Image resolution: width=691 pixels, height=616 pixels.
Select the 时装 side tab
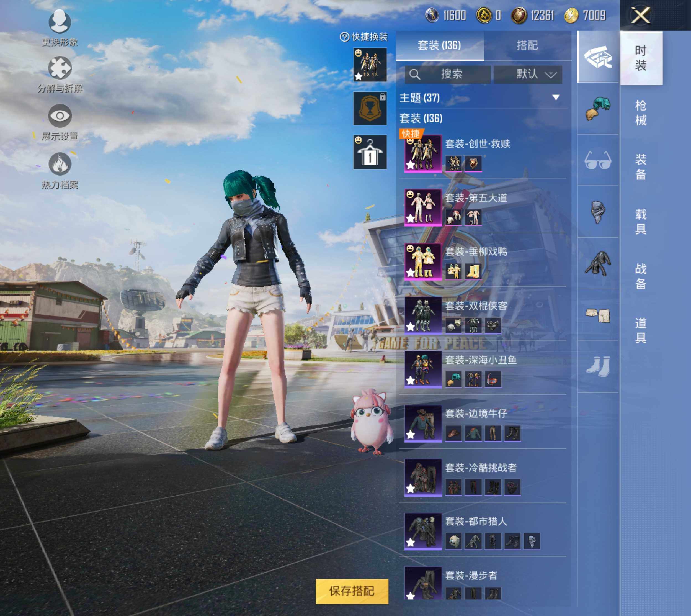pos(641,58)
